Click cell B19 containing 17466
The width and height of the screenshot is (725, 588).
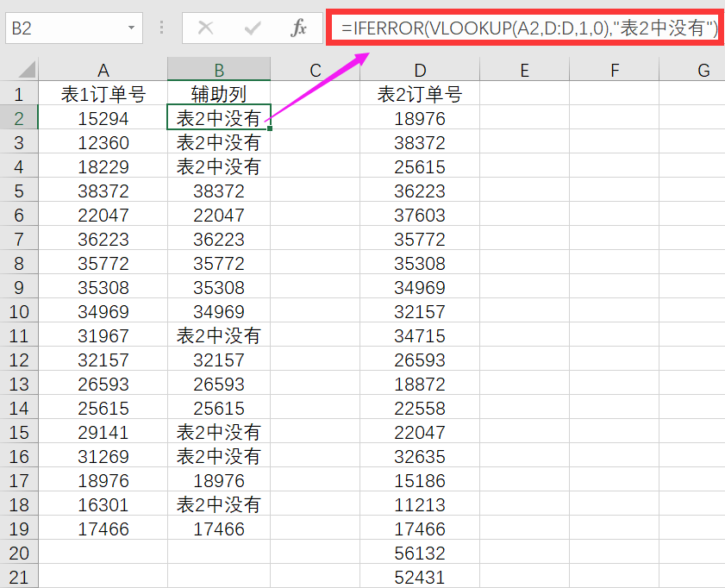[x=219, y=529]
